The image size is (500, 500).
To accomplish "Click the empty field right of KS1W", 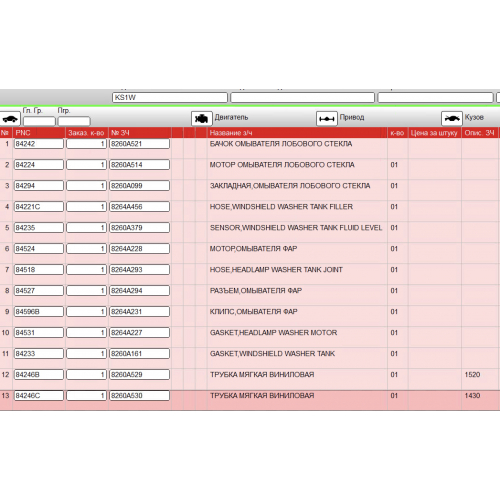I will click(303, 98).
